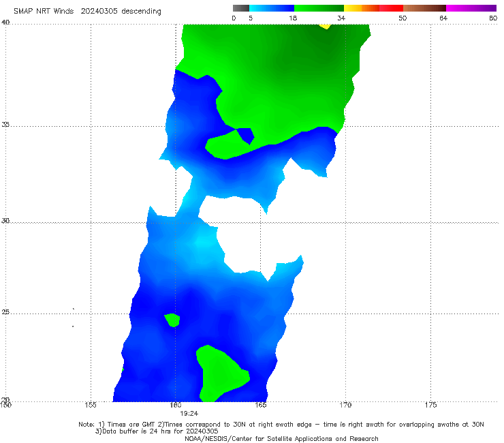Click the longitude label '170'
Screen dimensions: 504x443
pyautogui.click(x=345, y=405)
